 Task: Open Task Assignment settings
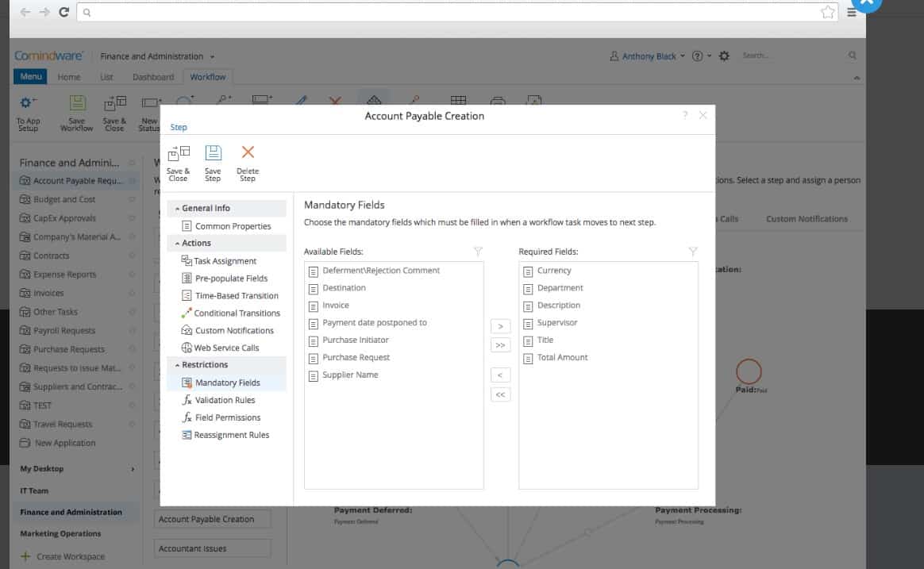225,261
